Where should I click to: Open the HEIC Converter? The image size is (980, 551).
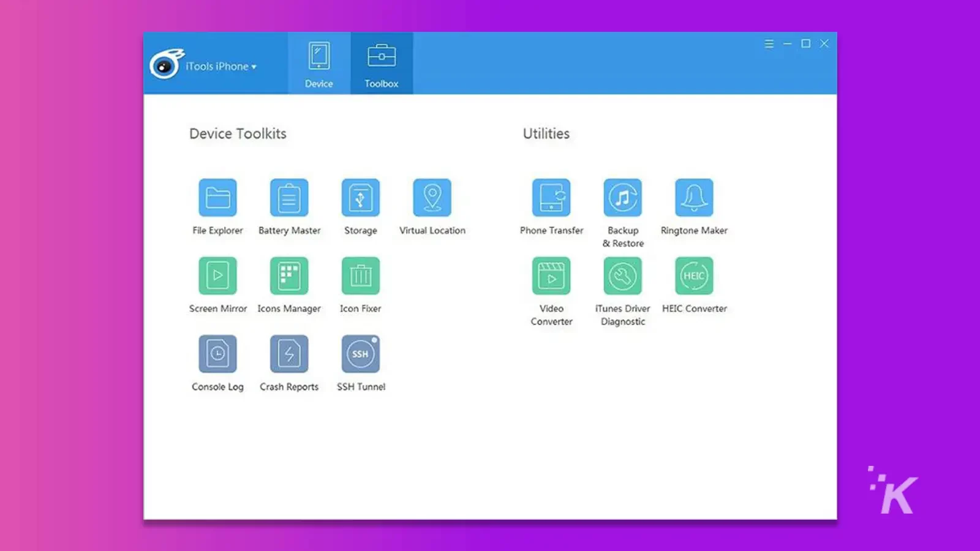(x=694, y=275)
